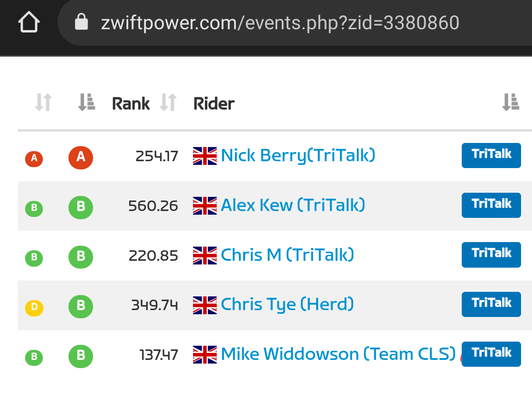
Task: Sort table by Rank arrows
Action: click(x=168, y=102)
